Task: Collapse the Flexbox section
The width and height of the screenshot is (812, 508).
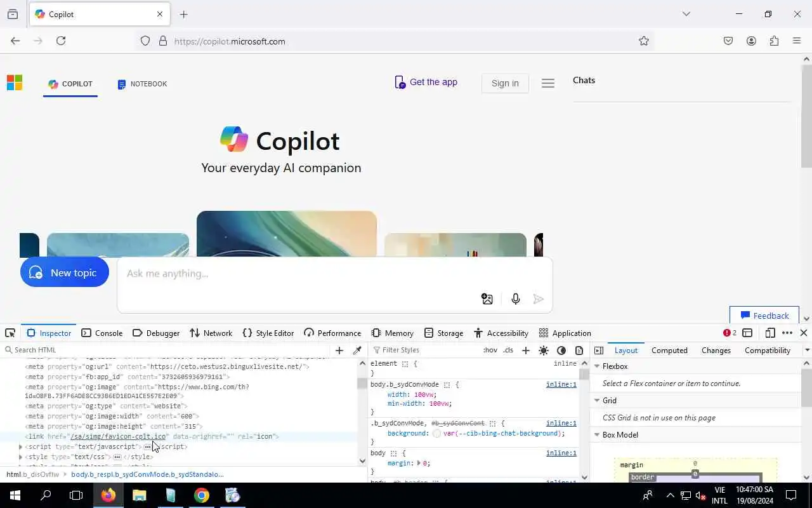Action: [597, 366]
